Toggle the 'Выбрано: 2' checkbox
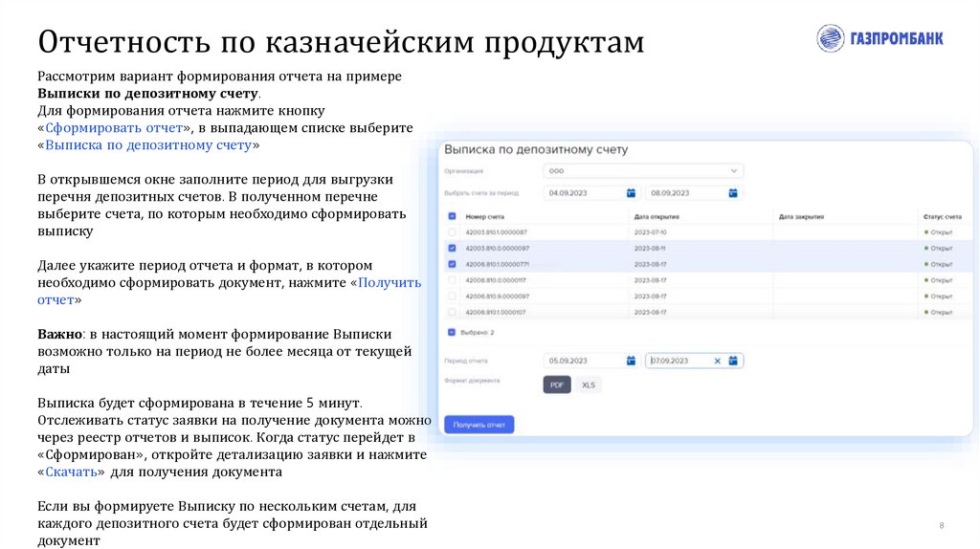 tap(452, 332)
